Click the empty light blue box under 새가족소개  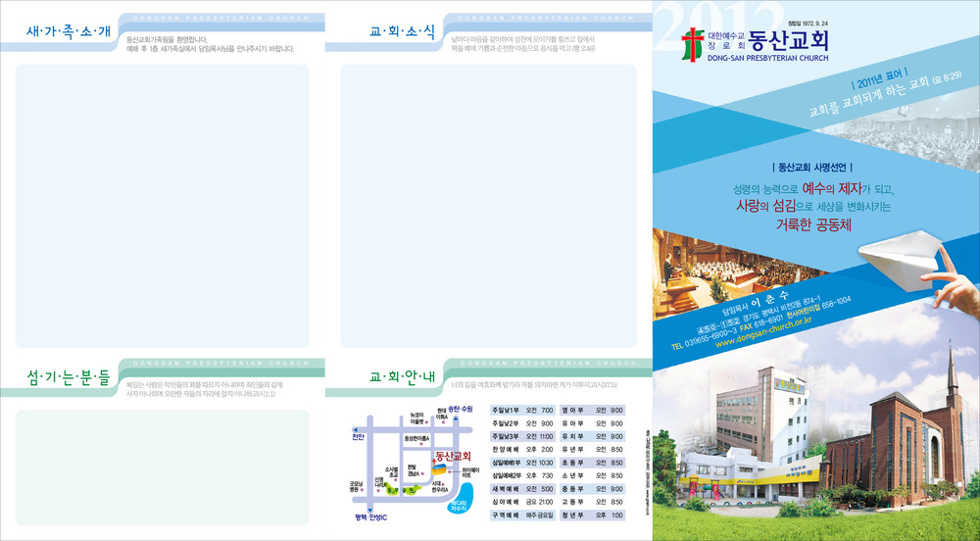[162, 208]
